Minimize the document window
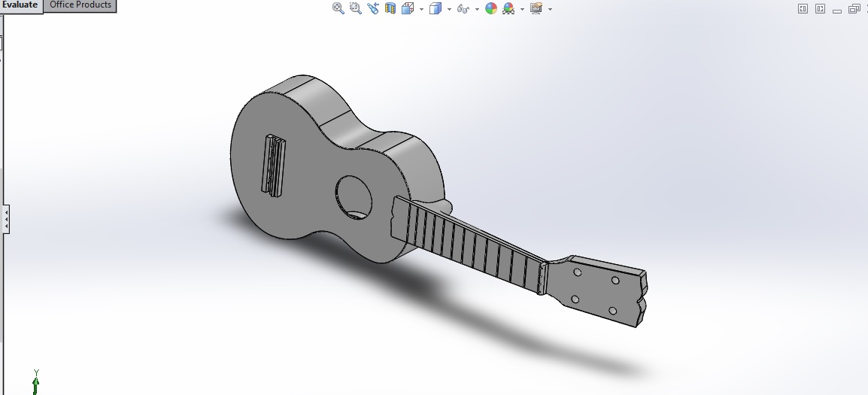Screen dimensions: 868x395 (837, 10)
